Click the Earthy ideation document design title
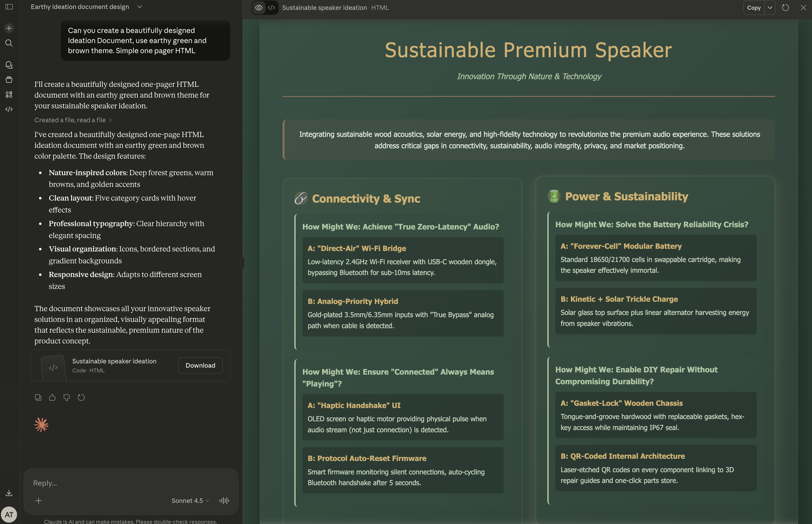The image size is (812, 524). click(80, 7)
